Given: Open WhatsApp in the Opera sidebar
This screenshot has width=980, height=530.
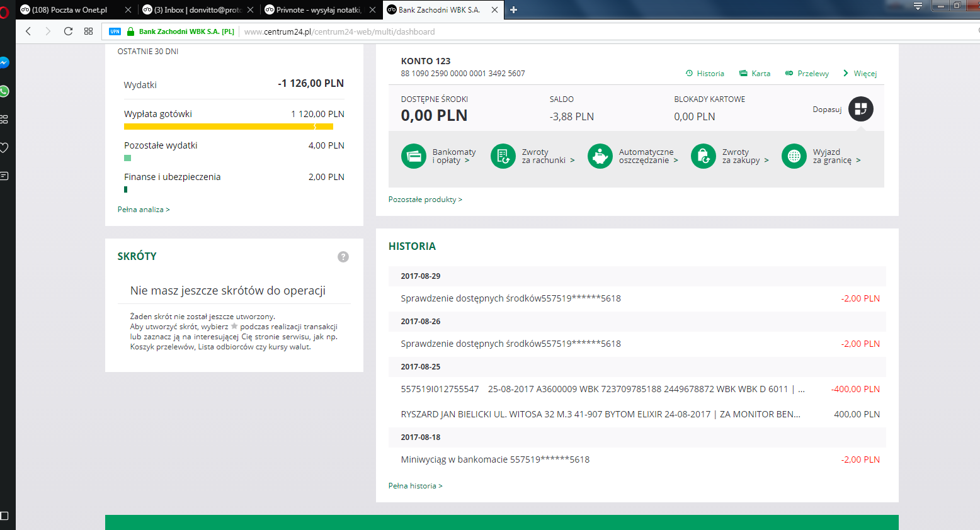Looking at the screenshot, I should 4,91.
